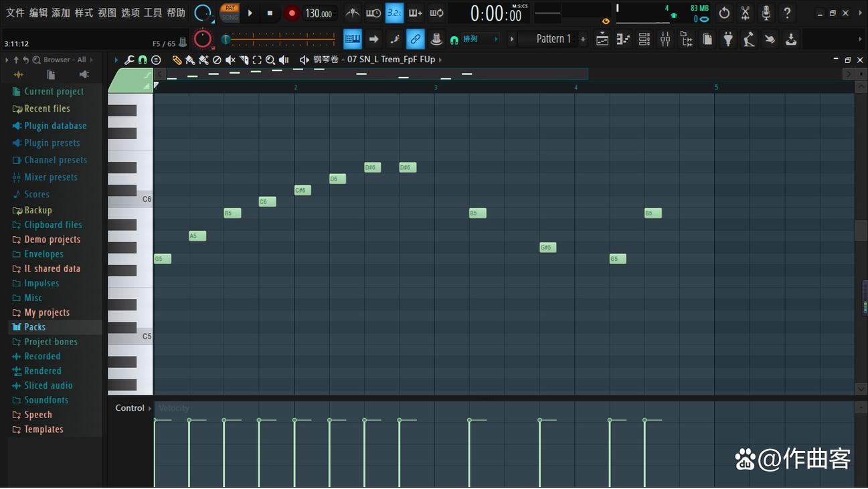Image resolution: width=868 pixels, height=489 pixels.
Task: Toggle blend recorded notes mode
Action: (437, 13)
